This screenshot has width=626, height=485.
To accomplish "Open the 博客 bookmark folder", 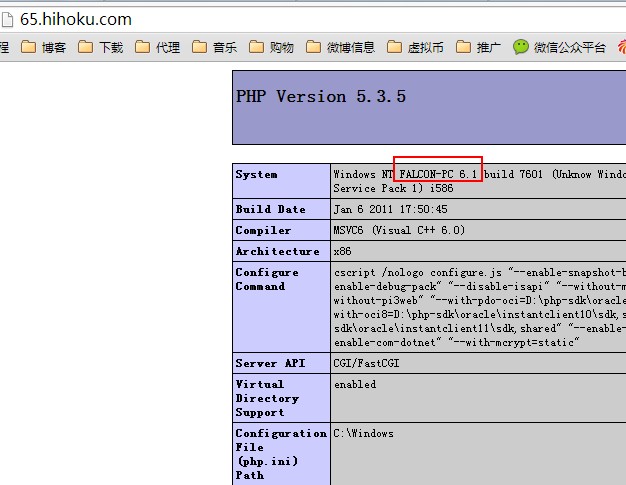I will tap(44, 47).
